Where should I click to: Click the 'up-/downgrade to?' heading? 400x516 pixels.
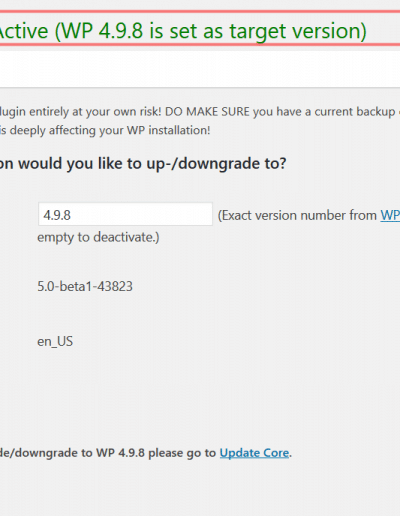[x=216, y=164]
